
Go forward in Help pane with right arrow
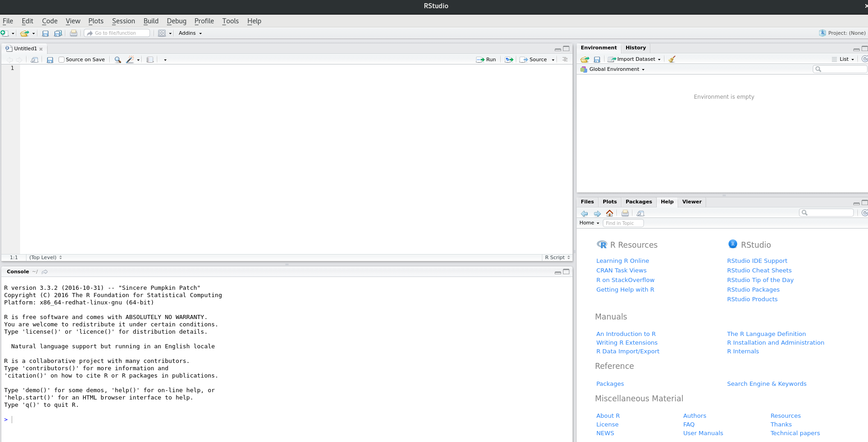(597, 213)
